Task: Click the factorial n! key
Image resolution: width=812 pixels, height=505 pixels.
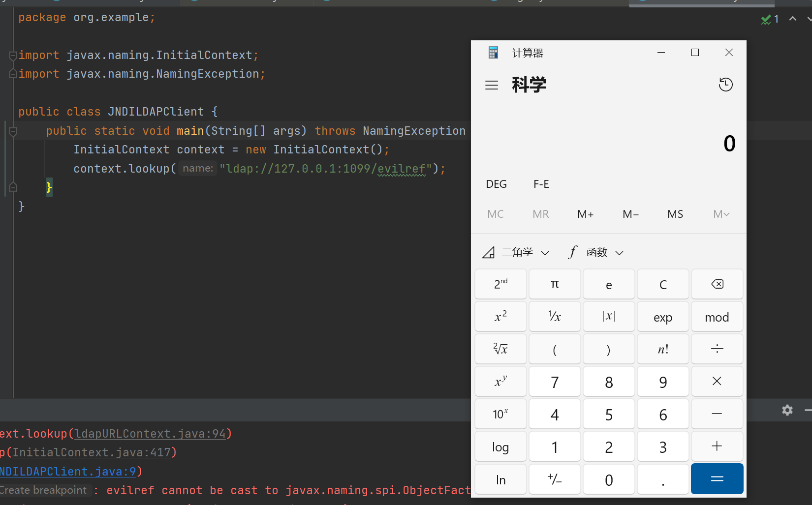Action: (x=663, y=349)
